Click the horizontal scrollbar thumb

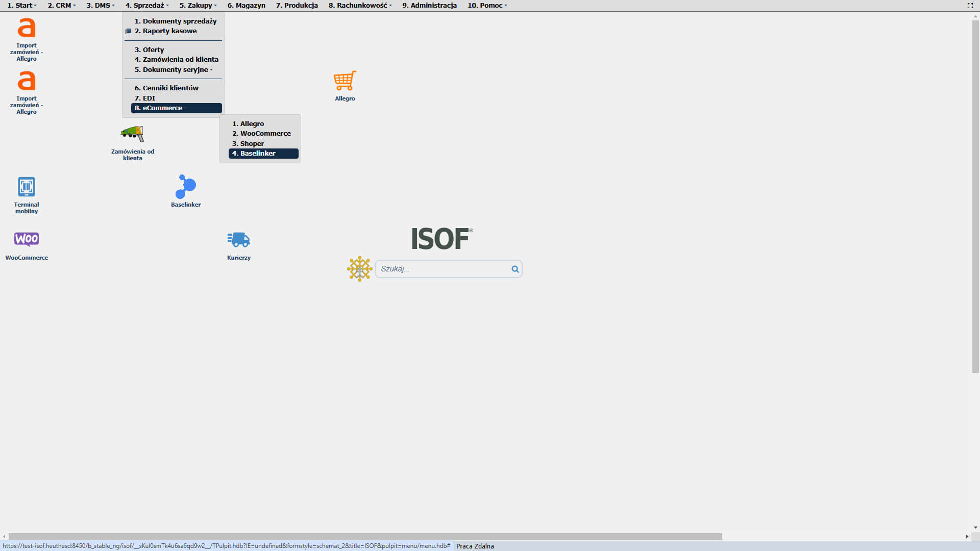pyautogui.click(x=365, y=537)
